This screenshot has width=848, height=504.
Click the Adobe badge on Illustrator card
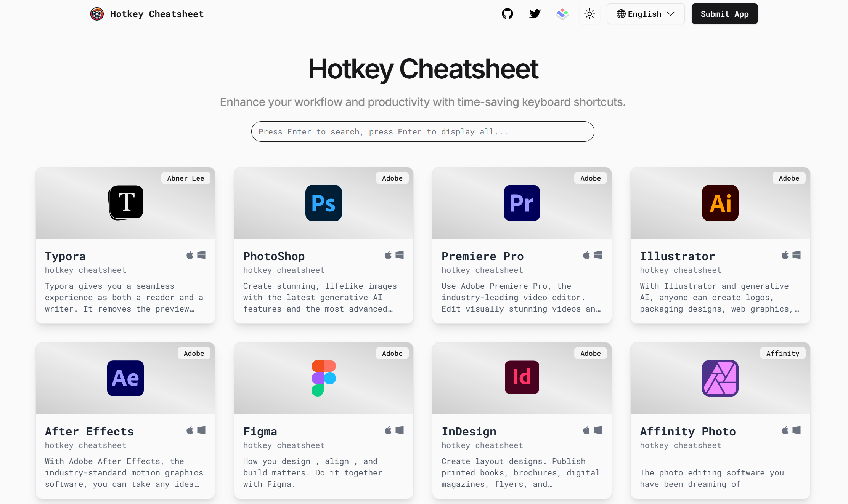(x=789, y=178)
